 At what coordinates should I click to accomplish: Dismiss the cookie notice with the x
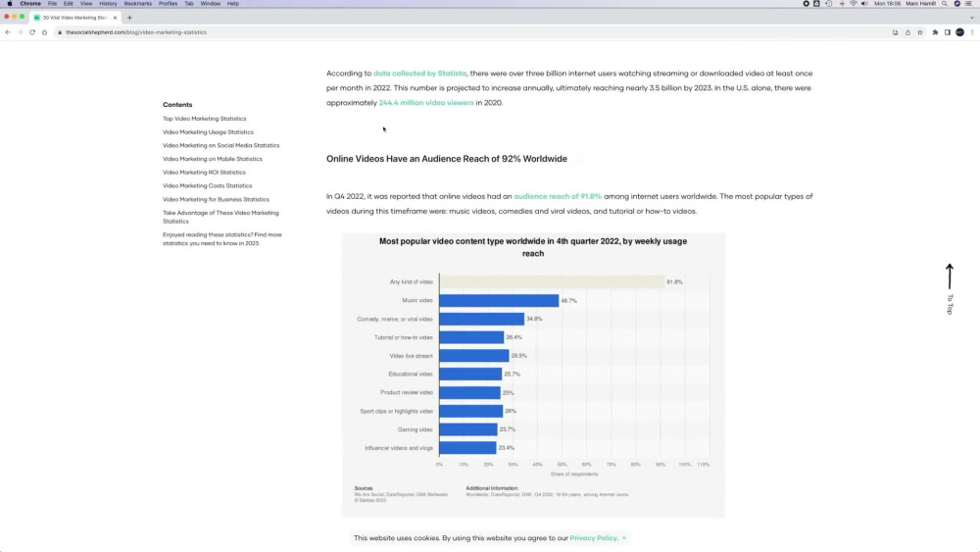(x=623, y=537)
